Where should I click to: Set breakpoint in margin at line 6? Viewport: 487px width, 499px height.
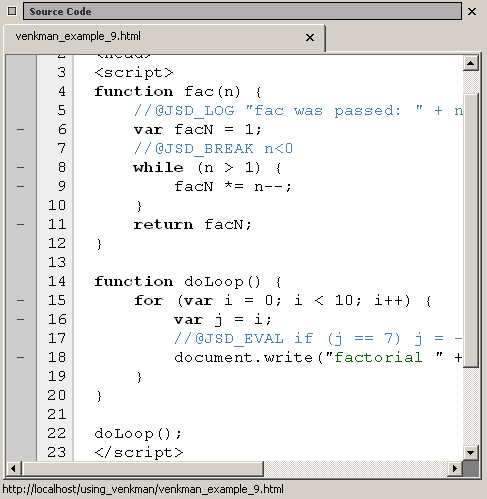(21, 129)
